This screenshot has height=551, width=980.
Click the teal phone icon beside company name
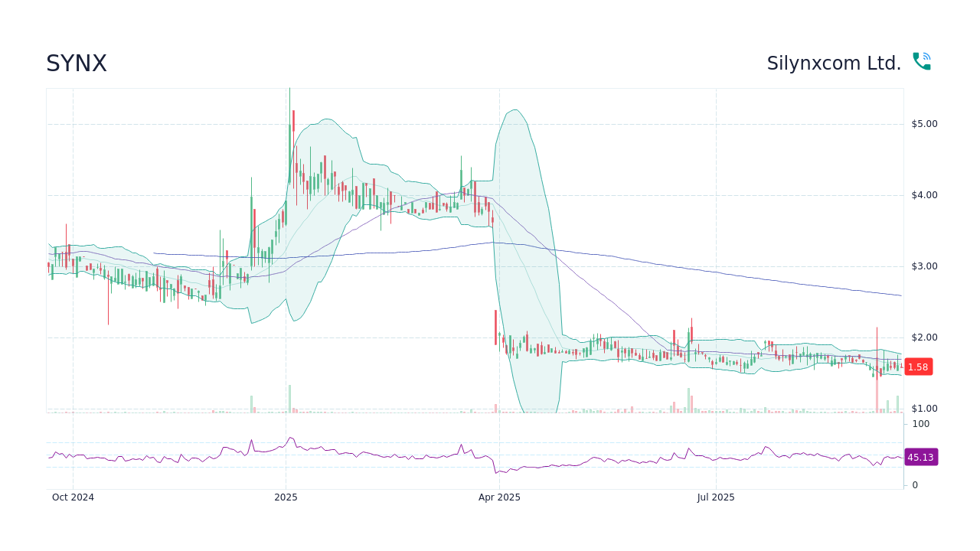[921, 60]
